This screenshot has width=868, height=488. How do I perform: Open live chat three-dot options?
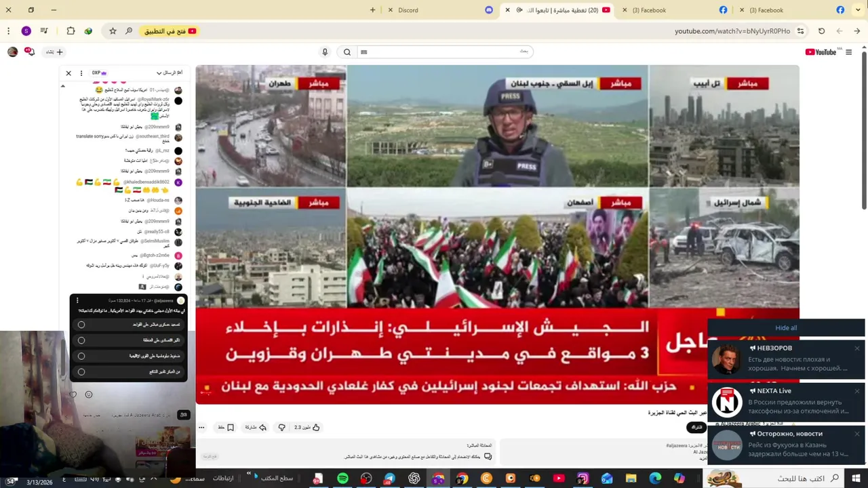81,73
